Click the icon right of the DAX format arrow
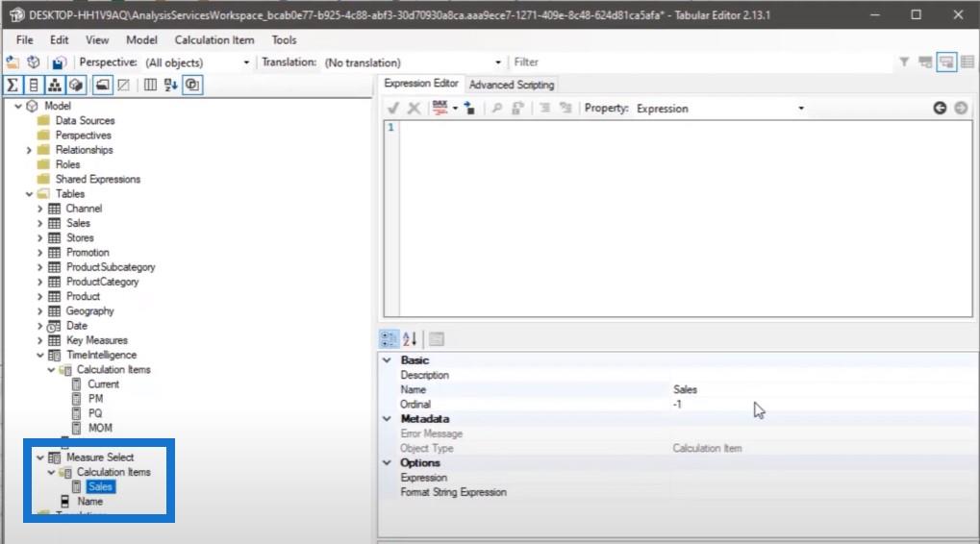980x544 pixels. click(x=469, y=108)
